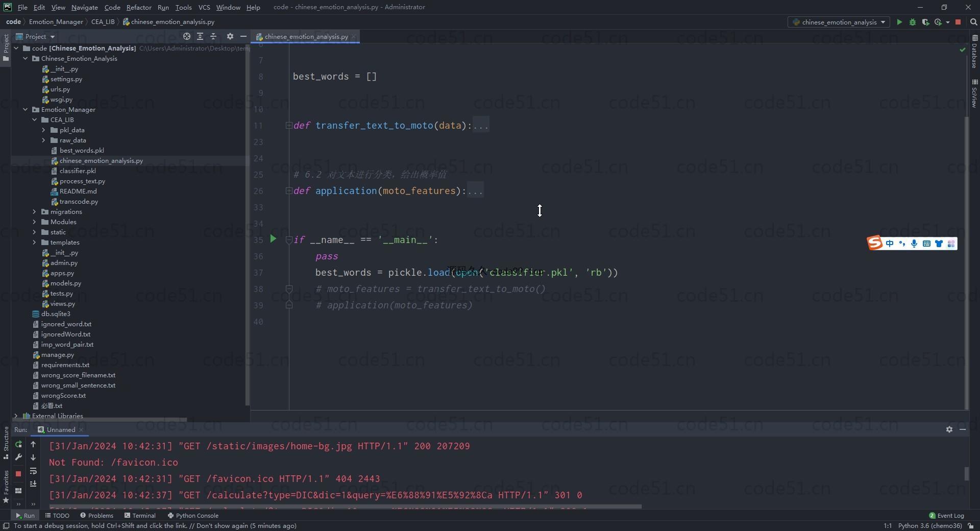Open the Sogou soft keyboard icon
The height and width of the screenshot is (531, 980).
926,244
